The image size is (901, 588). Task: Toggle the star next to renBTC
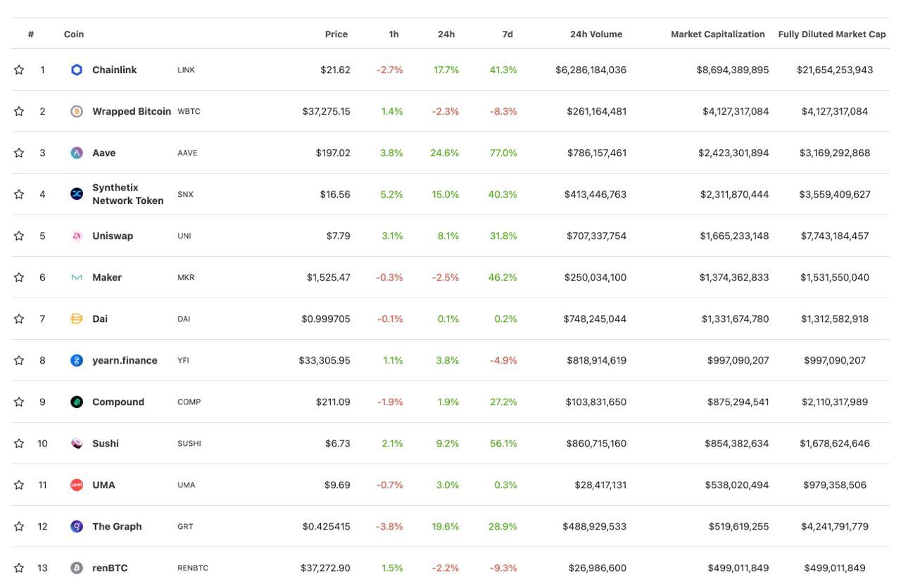[19, 568]
